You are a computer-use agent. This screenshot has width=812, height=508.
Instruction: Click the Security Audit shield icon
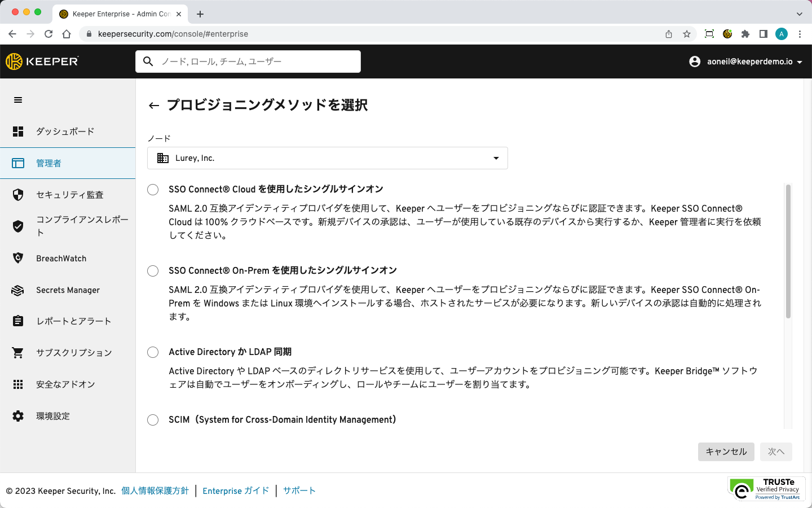click(x=18, y=195)
